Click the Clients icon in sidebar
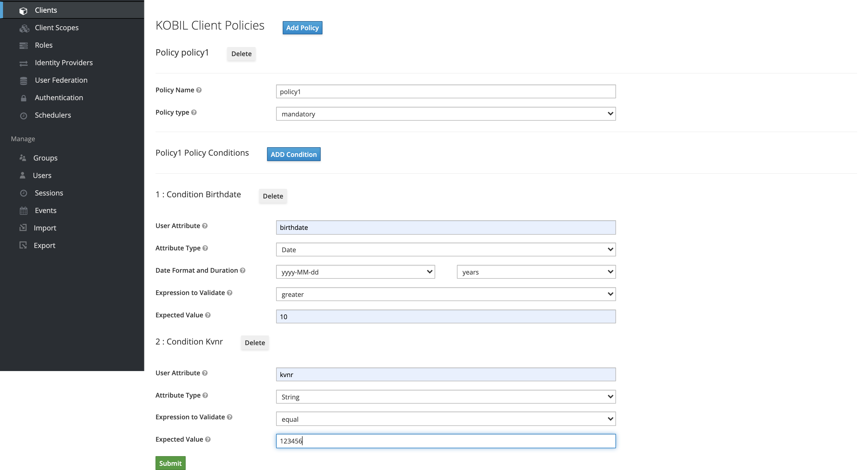 tap(23, 10)
